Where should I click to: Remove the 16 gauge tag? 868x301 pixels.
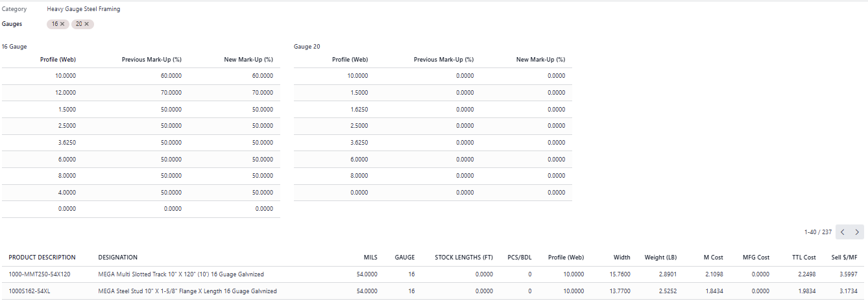63,24
